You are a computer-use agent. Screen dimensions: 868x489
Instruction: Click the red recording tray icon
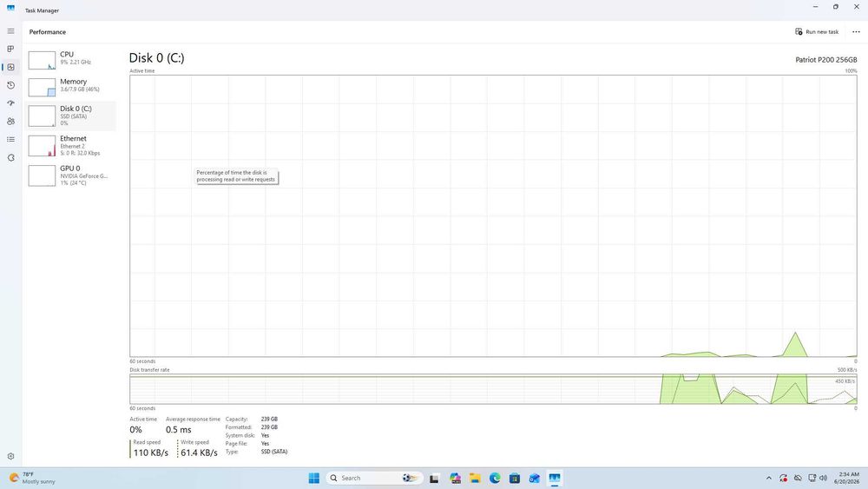click(x=783, y=478)
